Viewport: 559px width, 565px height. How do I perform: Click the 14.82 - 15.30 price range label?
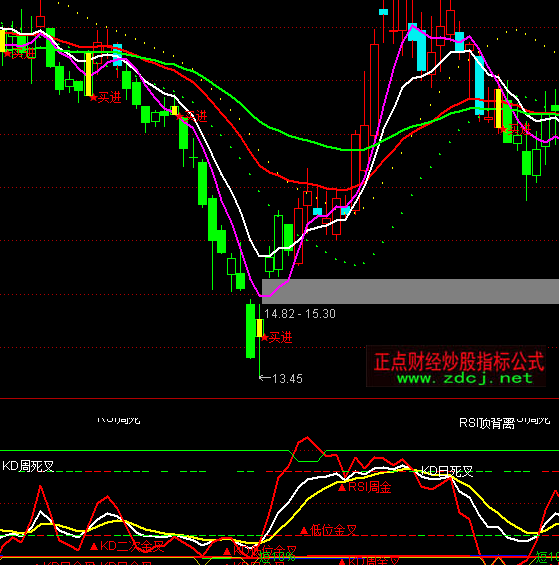300,314
